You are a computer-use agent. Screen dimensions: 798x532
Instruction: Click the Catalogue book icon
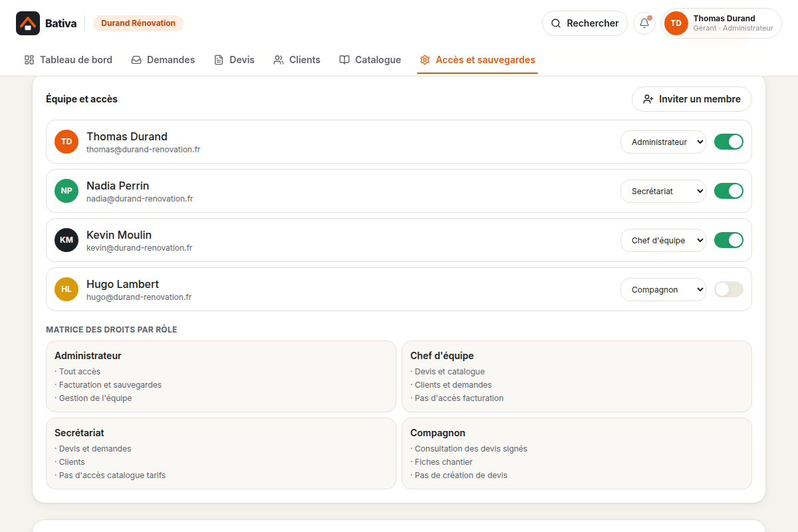click(344, 60)
